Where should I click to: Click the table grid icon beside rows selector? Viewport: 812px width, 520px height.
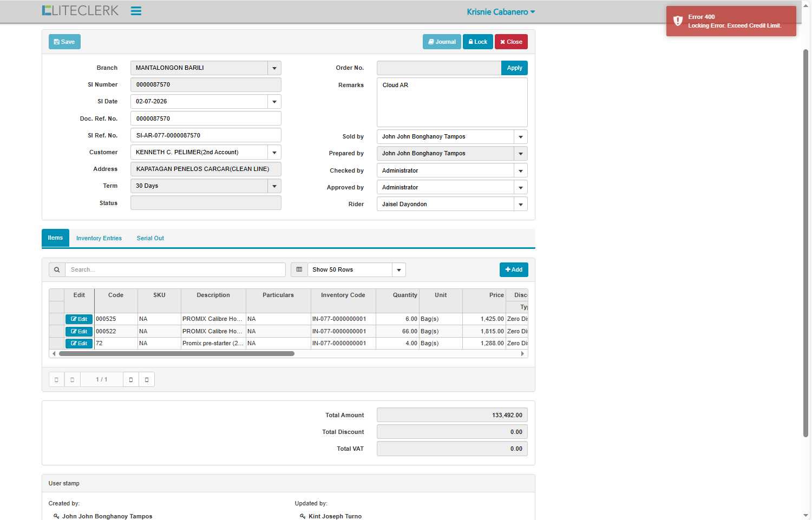tap(299, 269)
